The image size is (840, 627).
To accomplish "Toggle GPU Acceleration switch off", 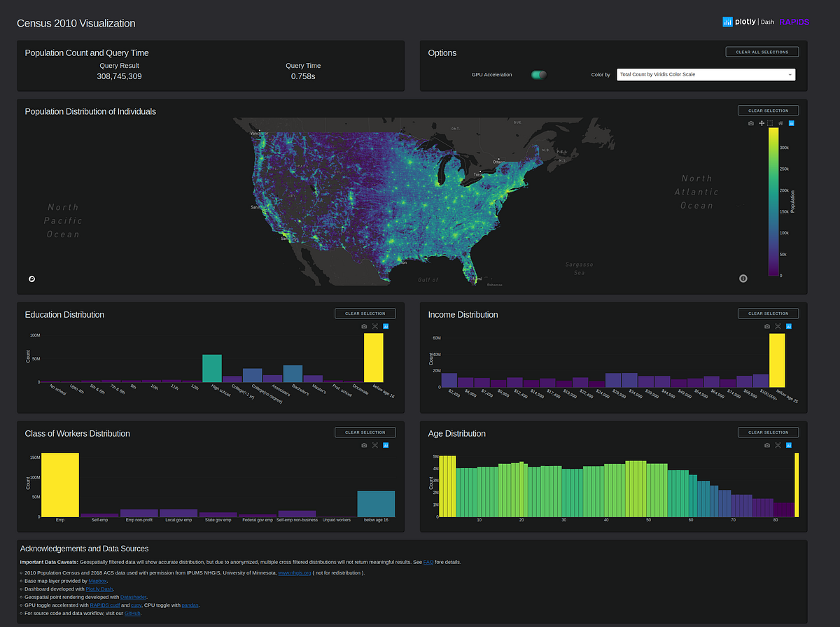I will pos(538,74).
